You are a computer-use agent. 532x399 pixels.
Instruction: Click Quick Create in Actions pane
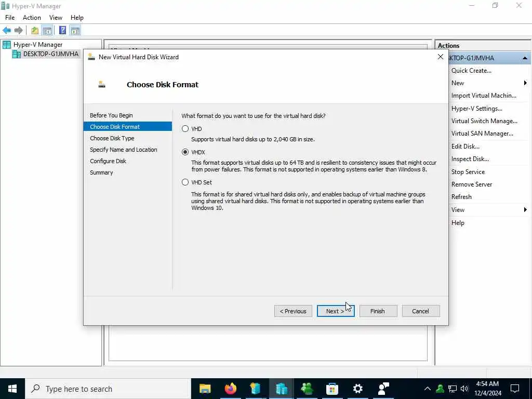point(471,71)
